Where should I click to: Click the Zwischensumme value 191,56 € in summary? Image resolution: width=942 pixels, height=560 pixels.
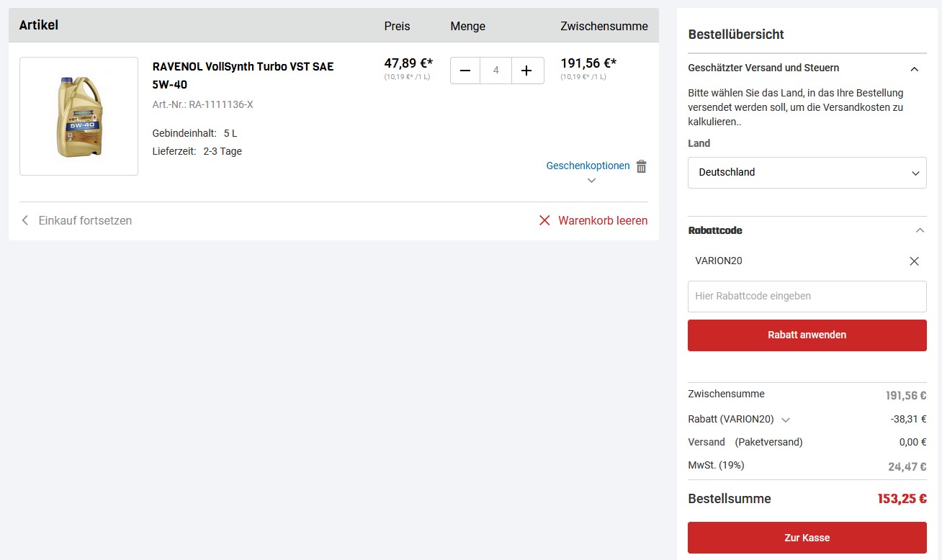pyautogui.click(x=906, y=395)
